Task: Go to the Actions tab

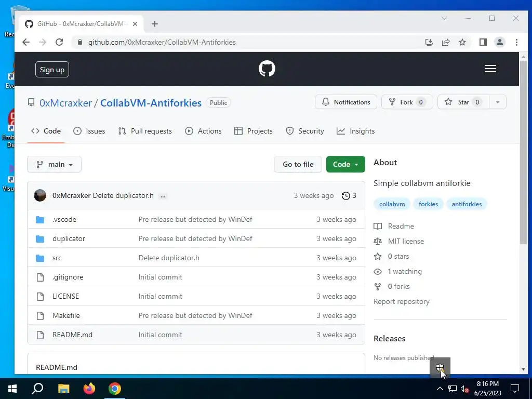Action: 203,131
